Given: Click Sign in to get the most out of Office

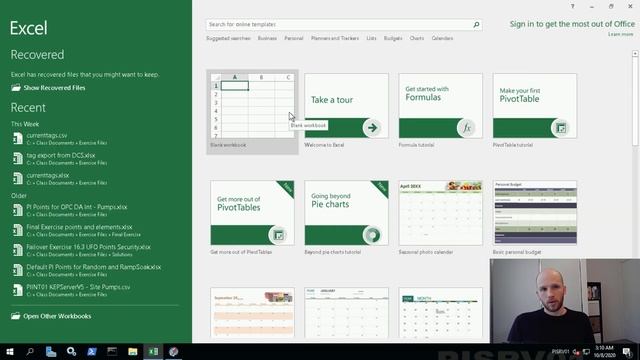Looking at the screenshot, I should tap(572, 24).
